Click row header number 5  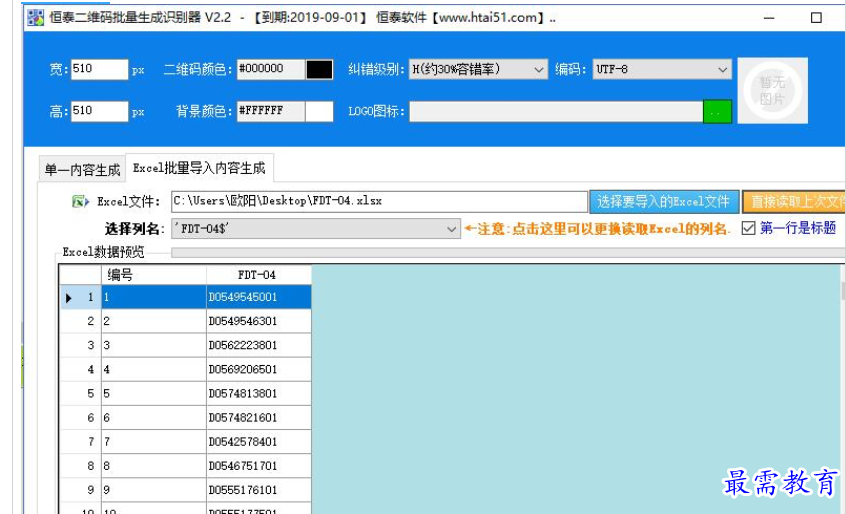(81, 394)
